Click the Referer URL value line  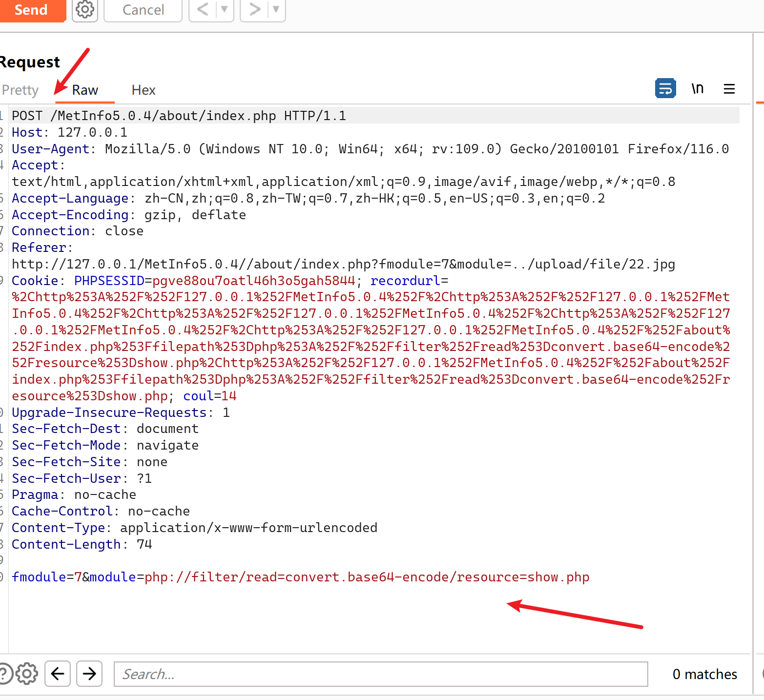343,264
